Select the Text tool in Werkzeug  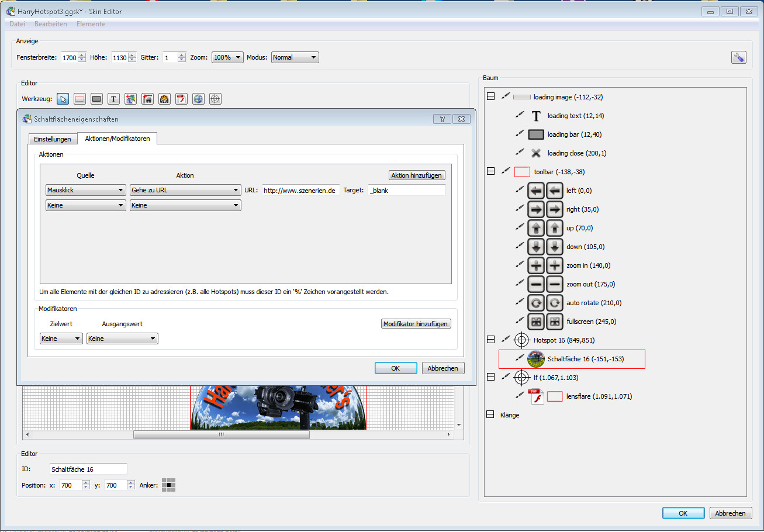pyautogui.click(x=113, y=99)
